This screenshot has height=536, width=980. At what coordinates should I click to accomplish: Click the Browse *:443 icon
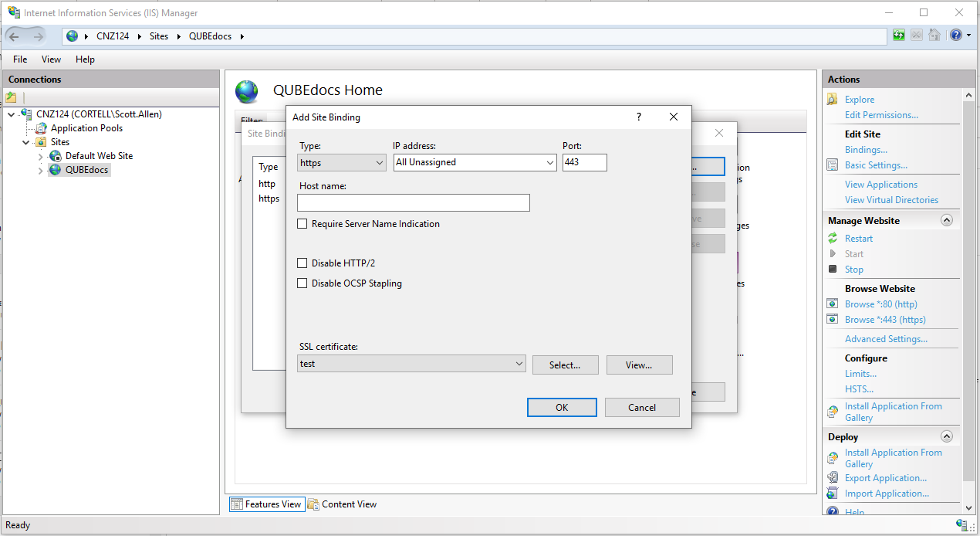pos(833,320)
